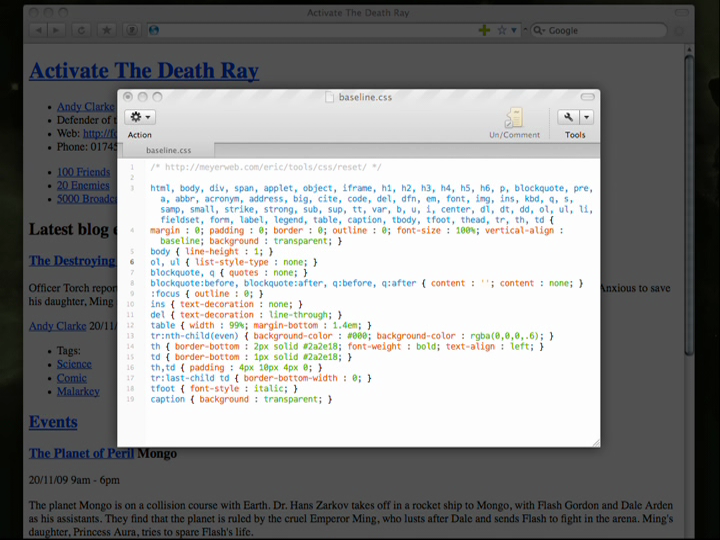720x540 pixels.
Task: Click the toolbar toggle pill in baseline.css window
Action: click(x=587, y=96)
